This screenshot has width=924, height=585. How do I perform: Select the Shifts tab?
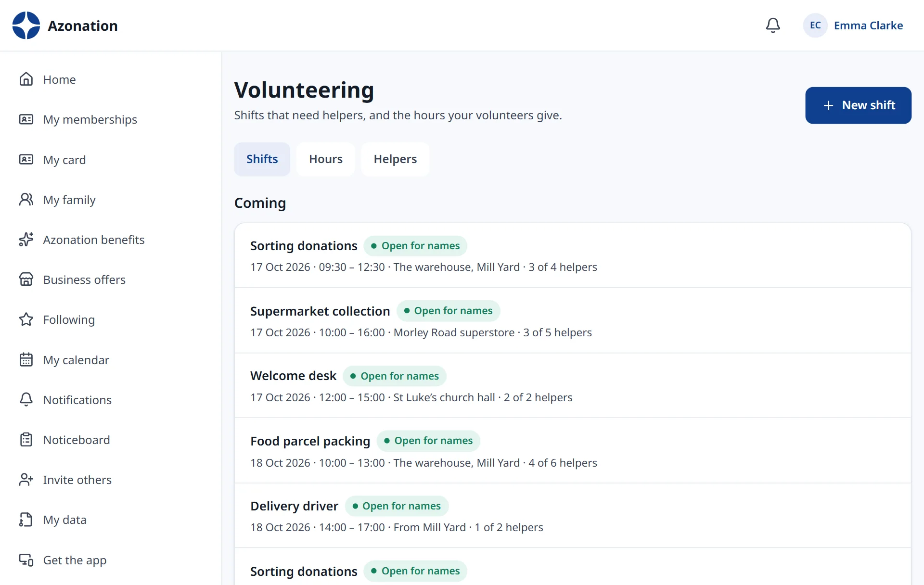pyautogui.click(x=262, y=159)
